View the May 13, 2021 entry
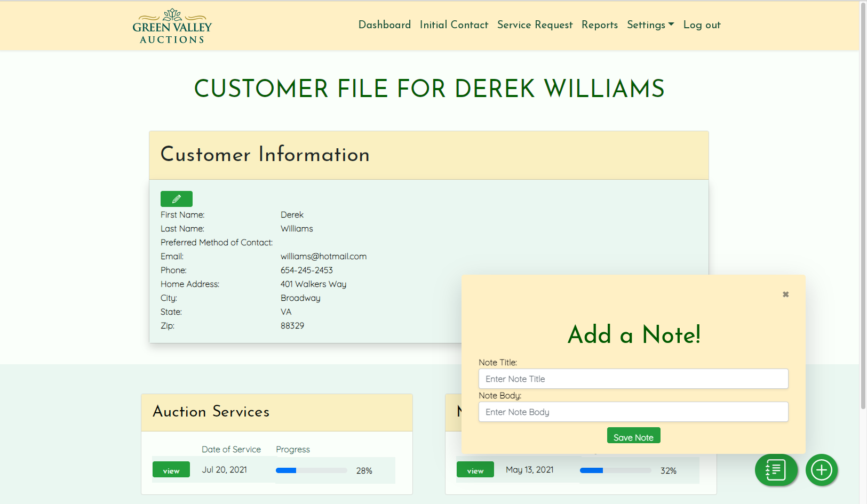 (475, 470)
